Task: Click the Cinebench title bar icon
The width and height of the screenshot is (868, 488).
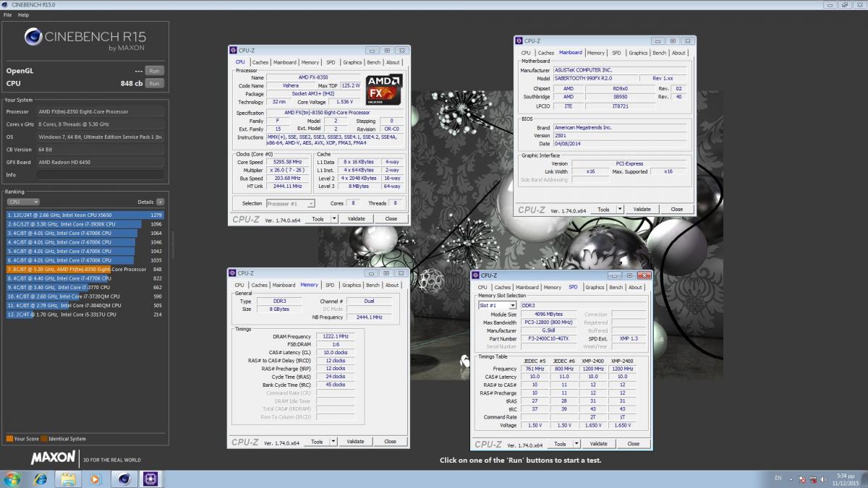Action: (x=5, y=4)
